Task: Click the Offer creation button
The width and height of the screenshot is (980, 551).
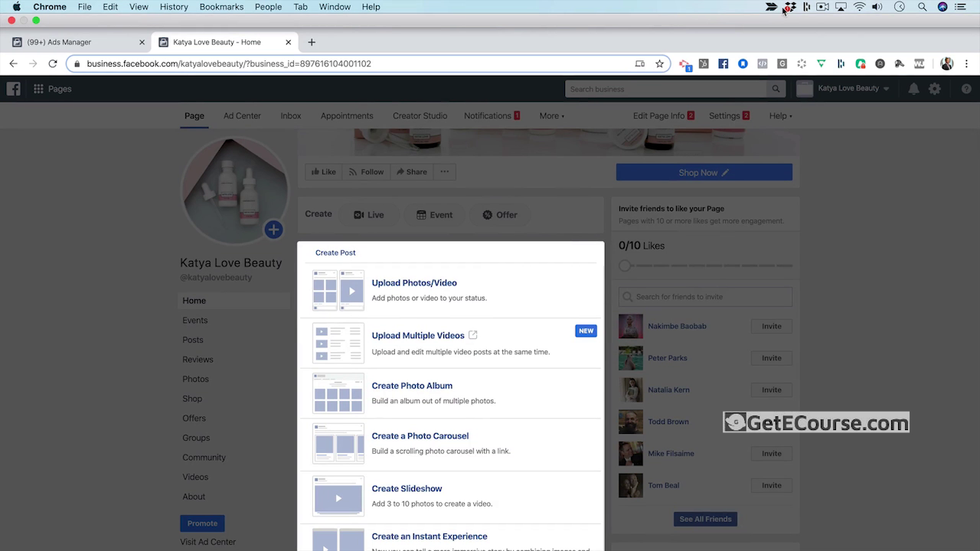Action: (x=499, y=215)
